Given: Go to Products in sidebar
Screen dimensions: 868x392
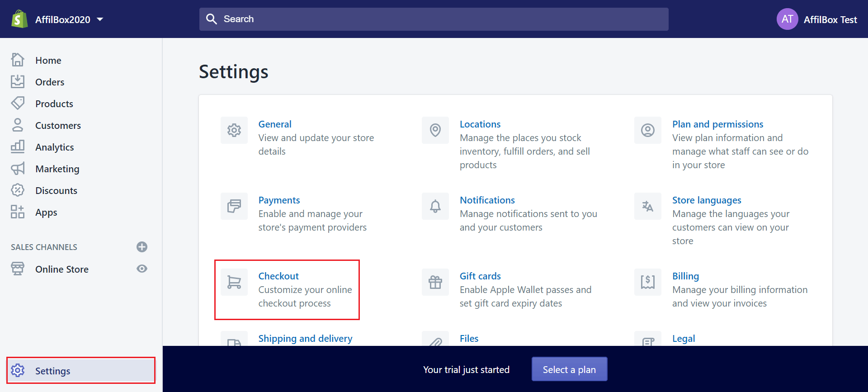Looking at the screenshot, I should click(54, 104).
